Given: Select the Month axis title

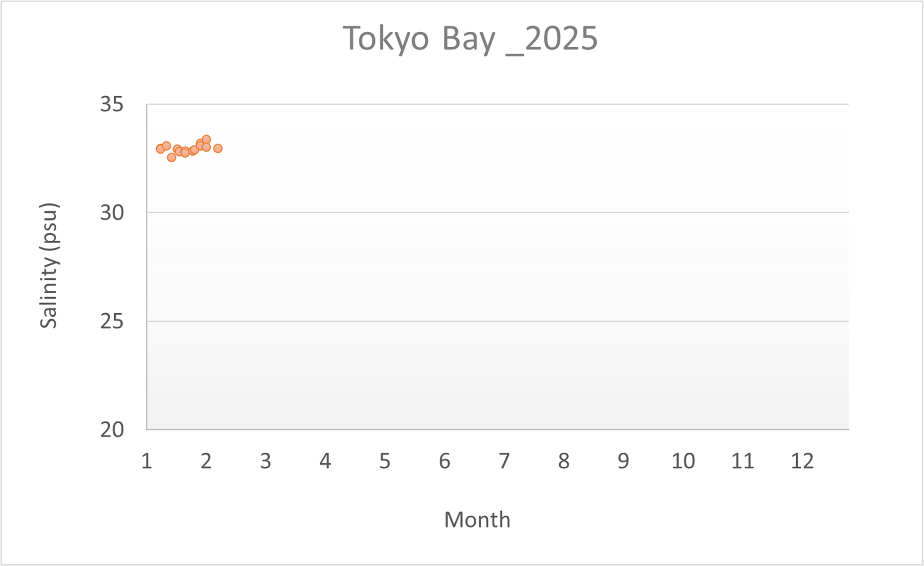Looking at the screenshot, I should pos(477,520).
